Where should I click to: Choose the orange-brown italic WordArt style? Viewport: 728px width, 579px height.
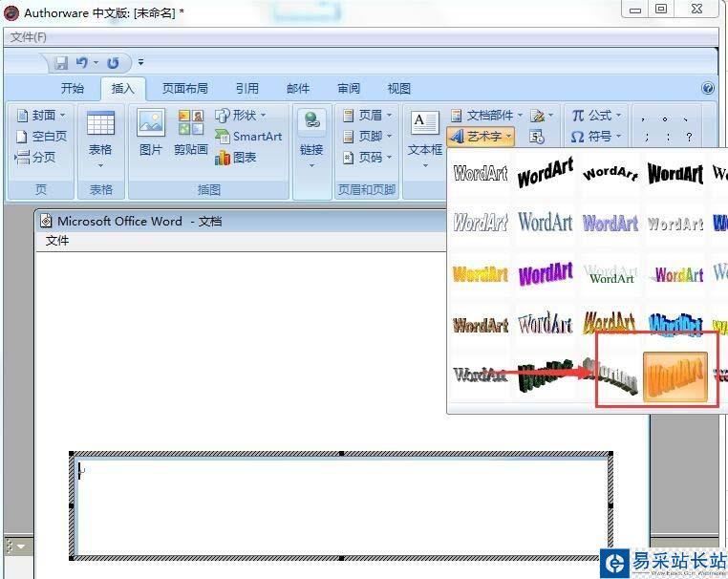click(610, 323)
